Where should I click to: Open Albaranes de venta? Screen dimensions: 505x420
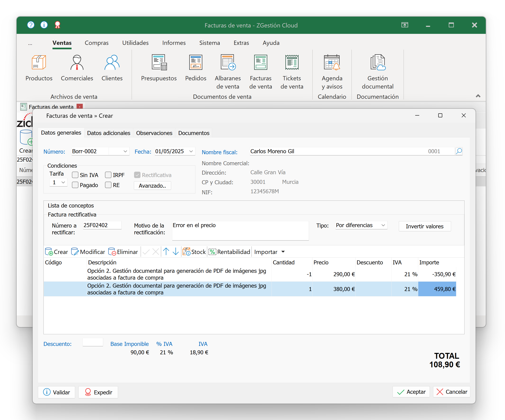227,72
